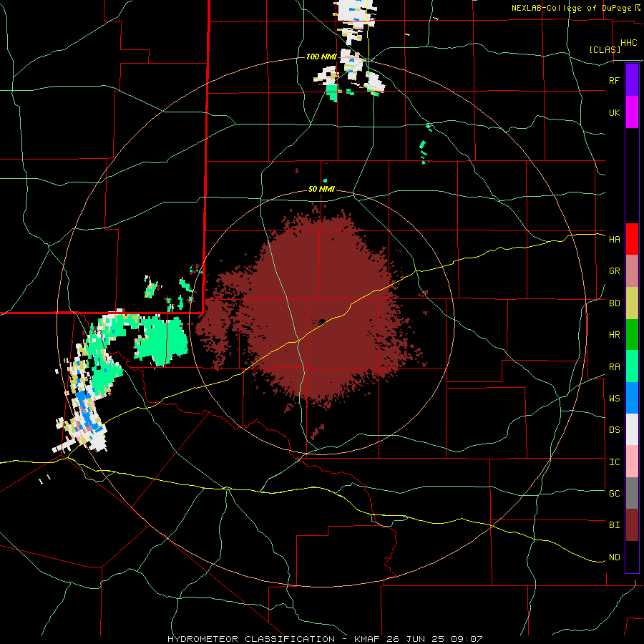Click the HA red color swatch
644x644 pixels.
pyautogui.click(x=632, y=239)
